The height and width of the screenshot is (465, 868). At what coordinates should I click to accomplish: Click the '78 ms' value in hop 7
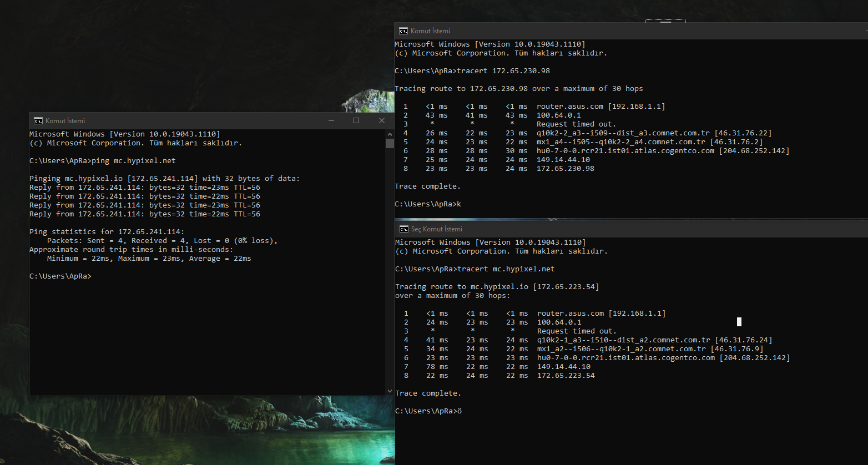(x=437, y=367)
